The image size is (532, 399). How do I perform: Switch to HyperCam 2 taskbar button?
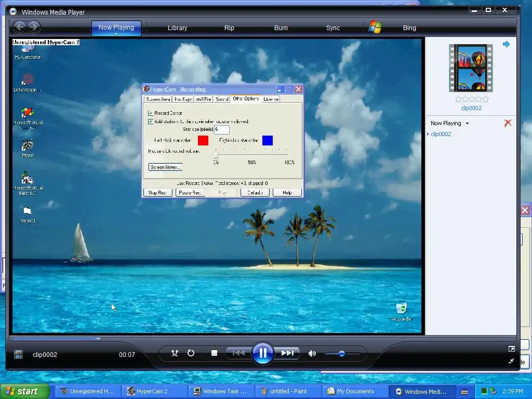[154, 391]
